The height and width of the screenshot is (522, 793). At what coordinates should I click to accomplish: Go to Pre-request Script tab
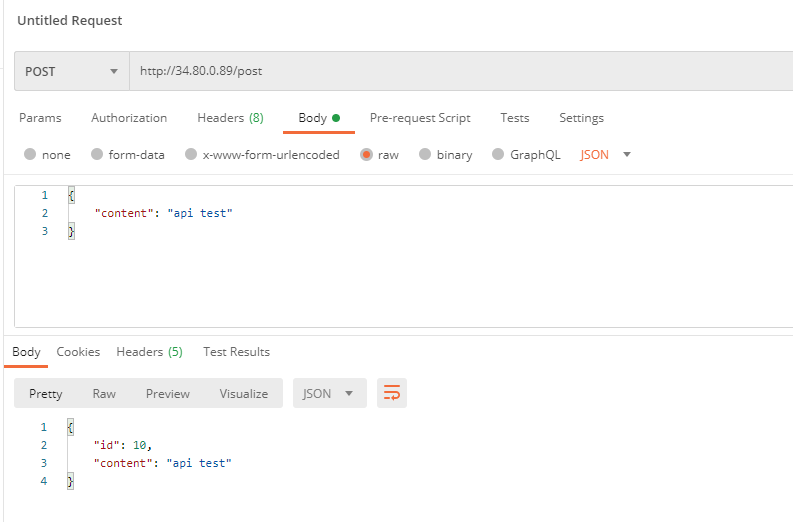[x=420, y=118]
